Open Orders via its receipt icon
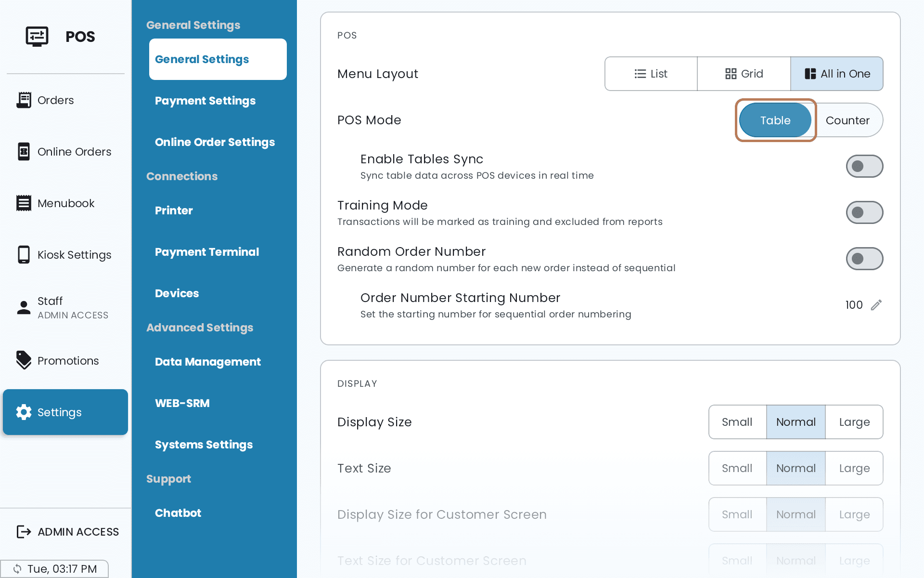 click(x=24, y=100)
